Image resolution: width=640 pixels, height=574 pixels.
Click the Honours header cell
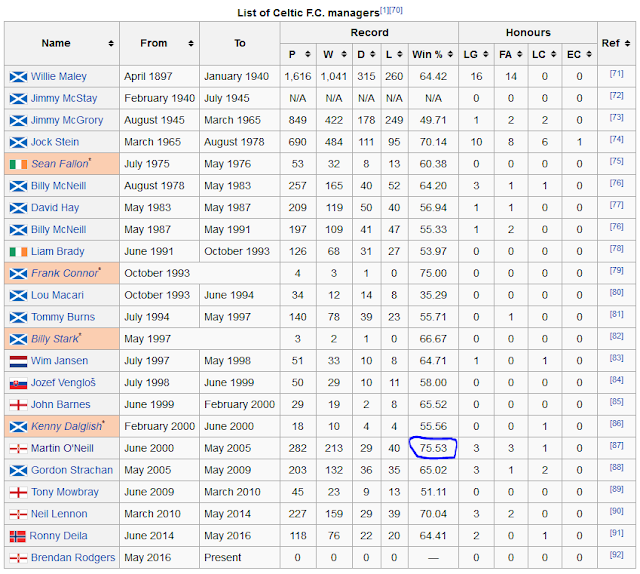tap(528, 33)
